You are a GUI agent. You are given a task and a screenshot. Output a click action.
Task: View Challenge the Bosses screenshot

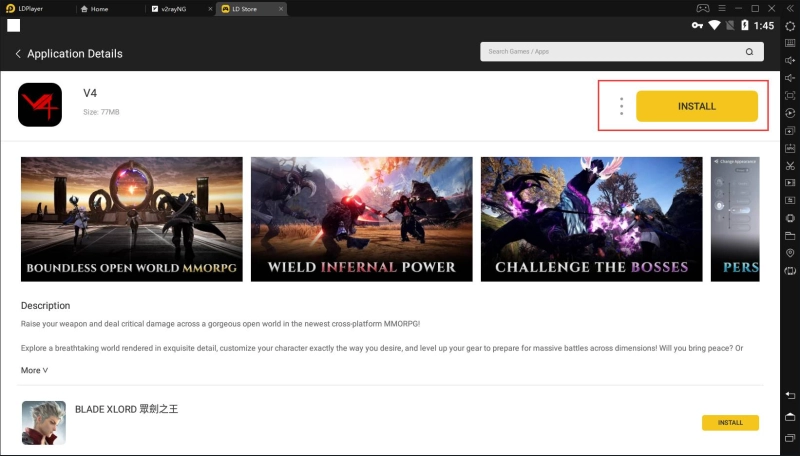click(591, 218)
